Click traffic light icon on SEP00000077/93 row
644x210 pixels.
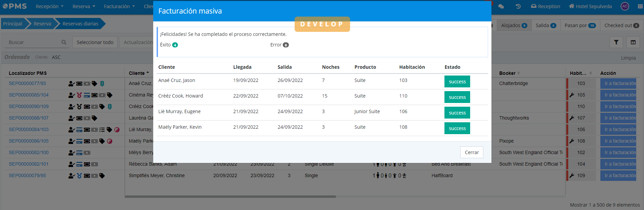pos(102,84)
